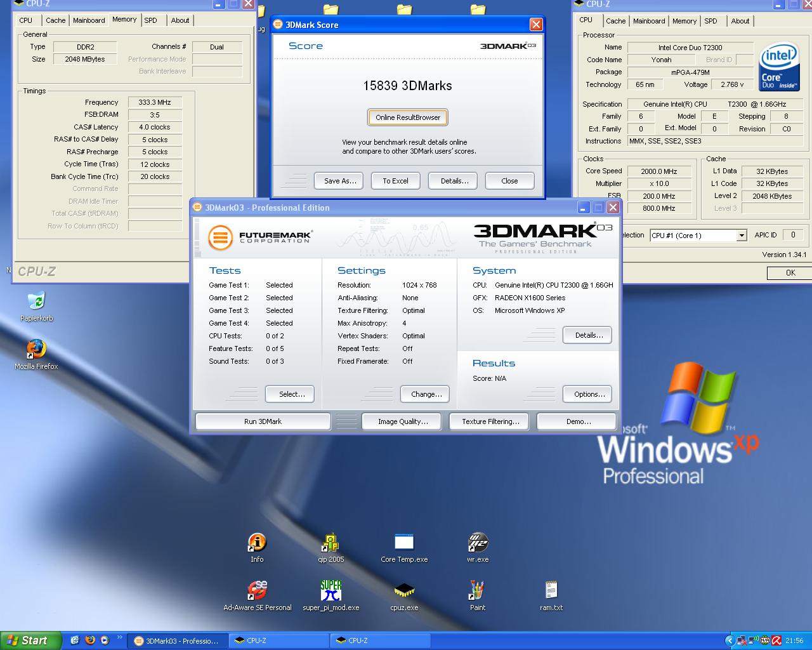812x650 pixels.
Task: Click the Run 3DMark button
Action: [x=263, y=421]
